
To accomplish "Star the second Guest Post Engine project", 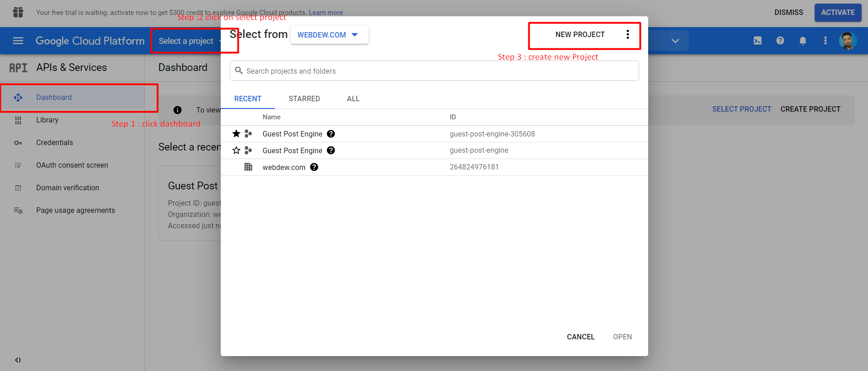I will (236, 150).
